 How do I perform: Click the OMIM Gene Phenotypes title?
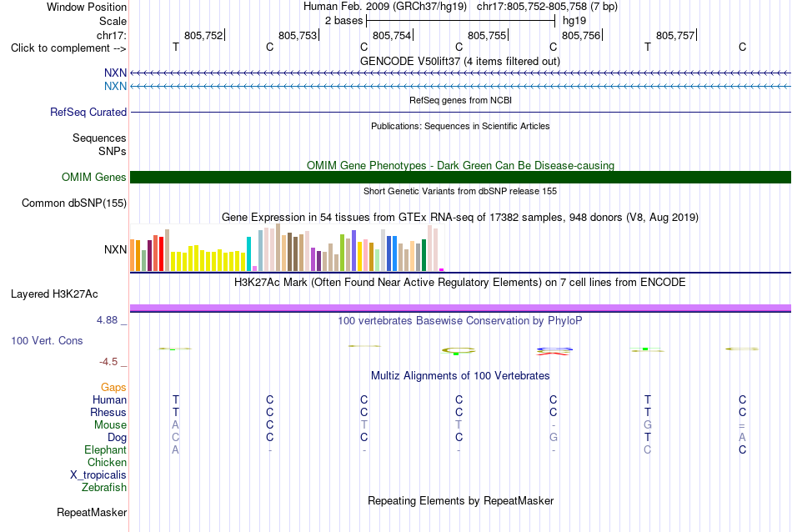(461, 165)
